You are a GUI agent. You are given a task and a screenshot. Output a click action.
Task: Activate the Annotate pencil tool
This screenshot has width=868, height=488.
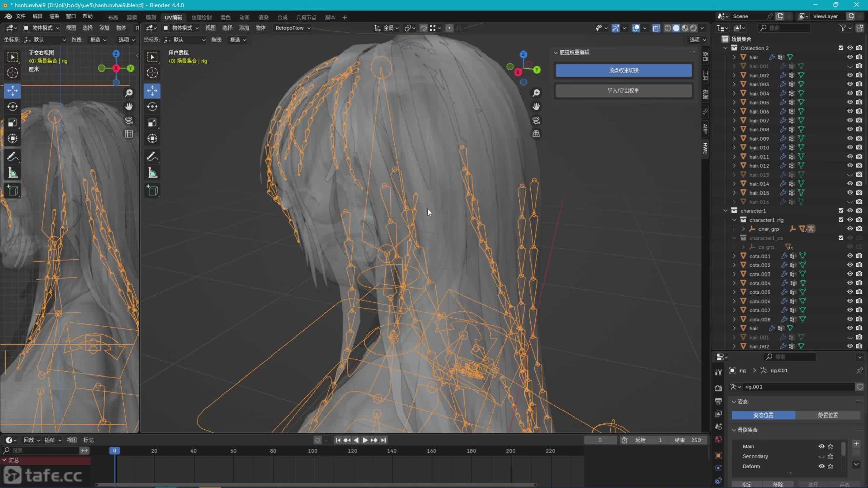point(152,157)
